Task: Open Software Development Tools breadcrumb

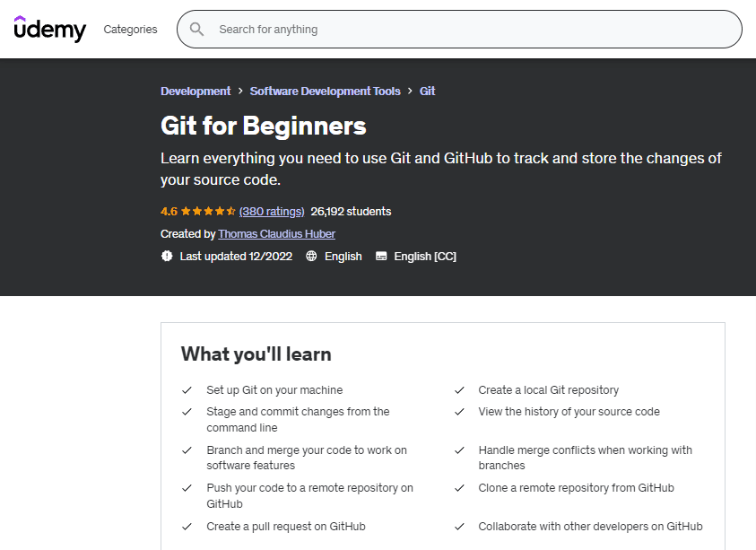Action: click(325, 92)
